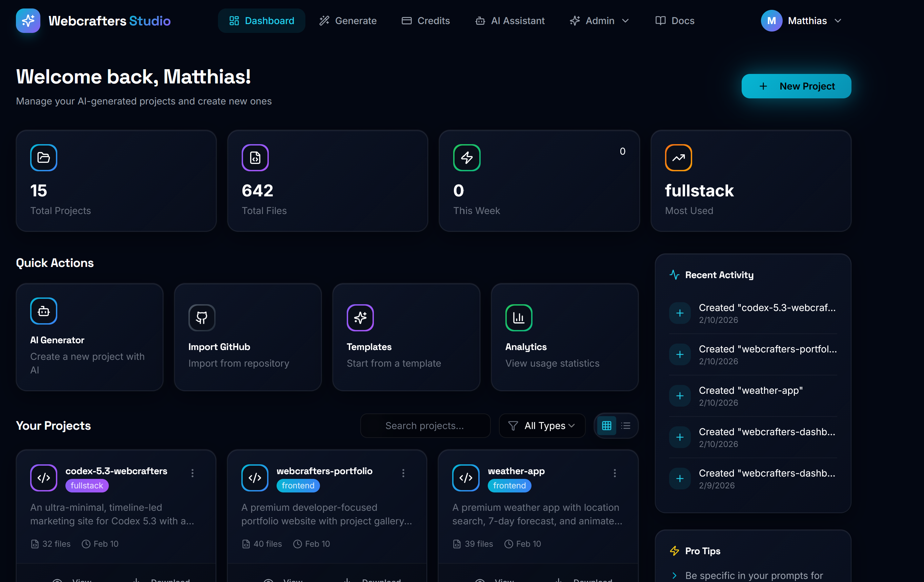Click the plus icon beside Created weather-app activity
Screen dimensions: 924x582
[679, 396]
